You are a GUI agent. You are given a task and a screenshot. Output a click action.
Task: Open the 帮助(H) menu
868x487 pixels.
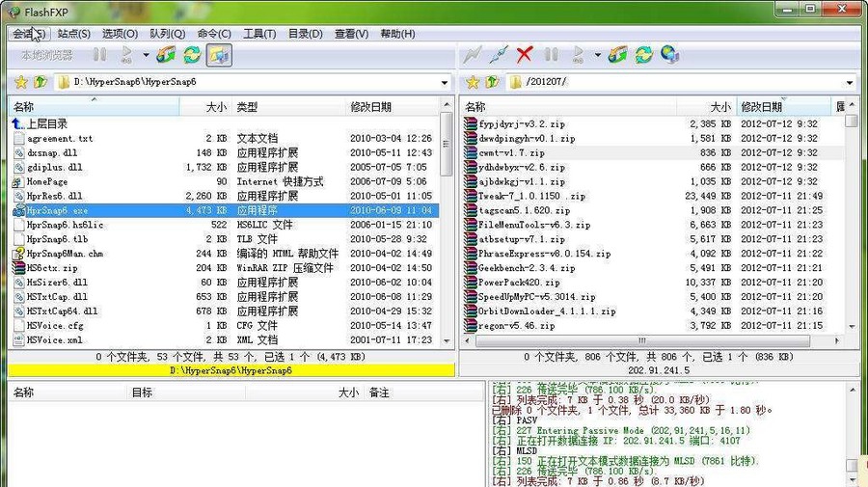(x=397, y=34)
